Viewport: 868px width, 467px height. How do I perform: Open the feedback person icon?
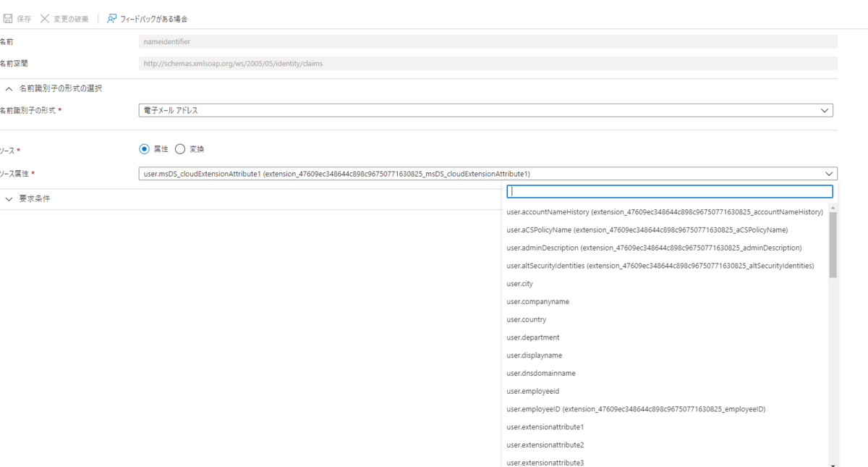pos(112,18)
